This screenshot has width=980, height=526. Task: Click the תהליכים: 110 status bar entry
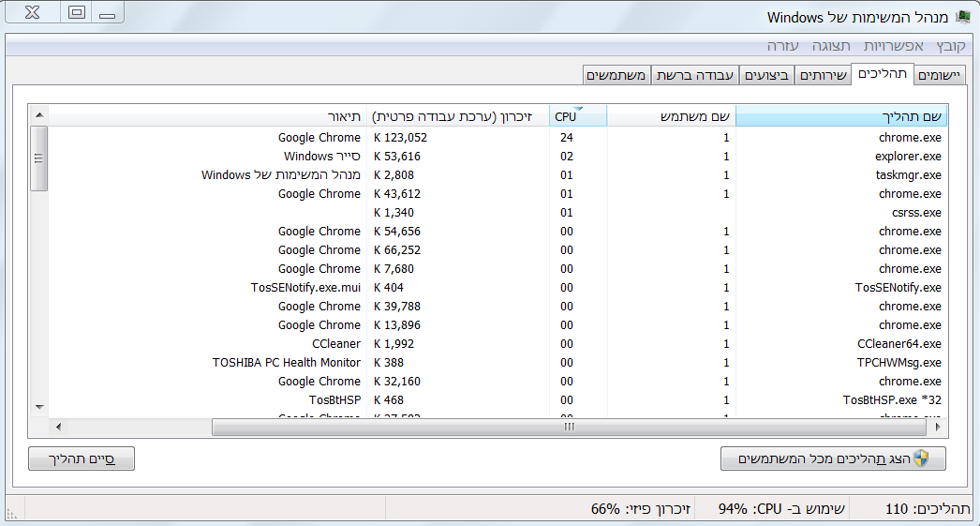pyautogui.click(x=928, y=508)
